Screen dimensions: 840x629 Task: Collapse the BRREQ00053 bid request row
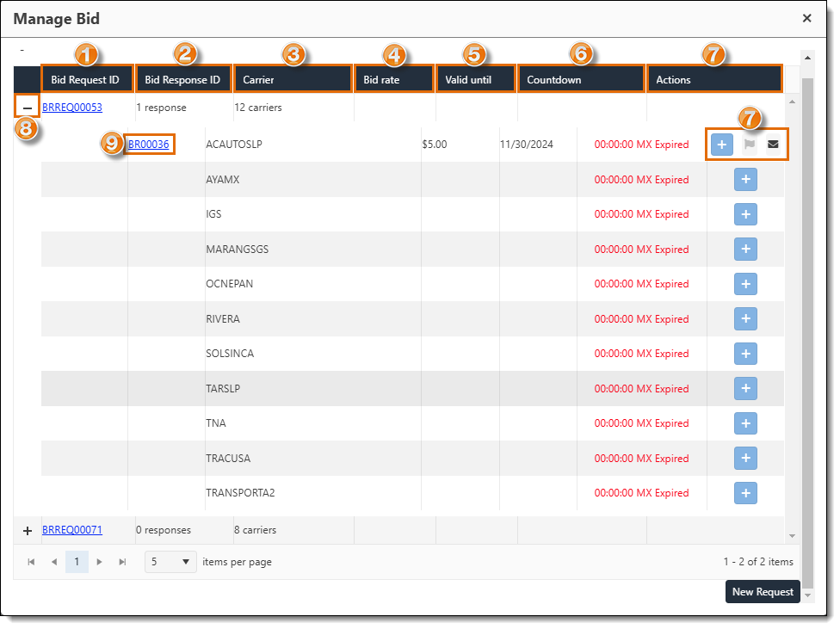pyautogui.click(x=28, y=108)
